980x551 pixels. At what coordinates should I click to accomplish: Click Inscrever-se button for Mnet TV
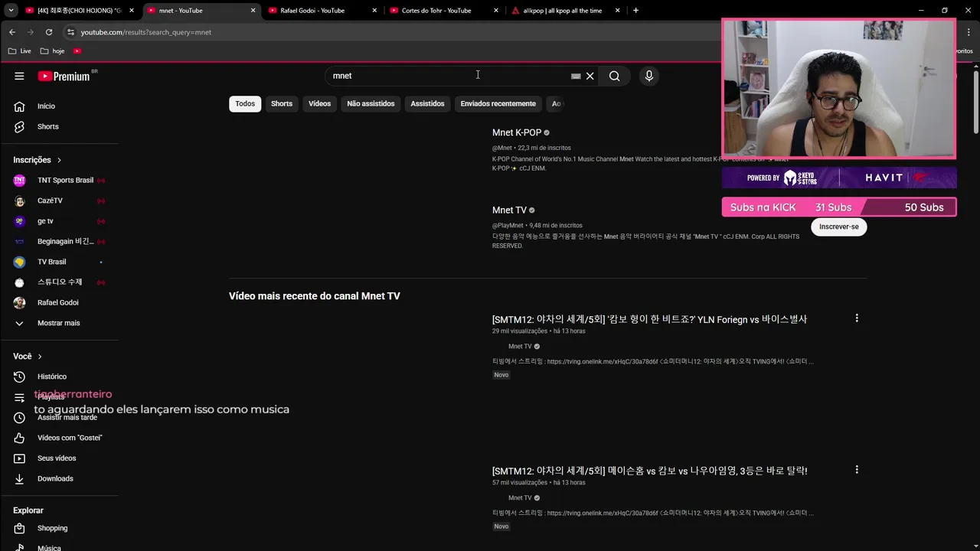(x=839, y=227)
